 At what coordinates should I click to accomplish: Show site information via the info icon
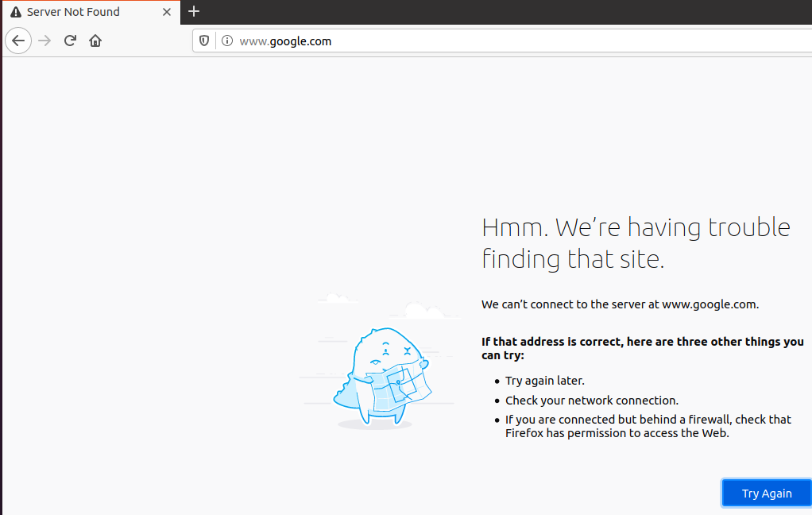[226, 41]
